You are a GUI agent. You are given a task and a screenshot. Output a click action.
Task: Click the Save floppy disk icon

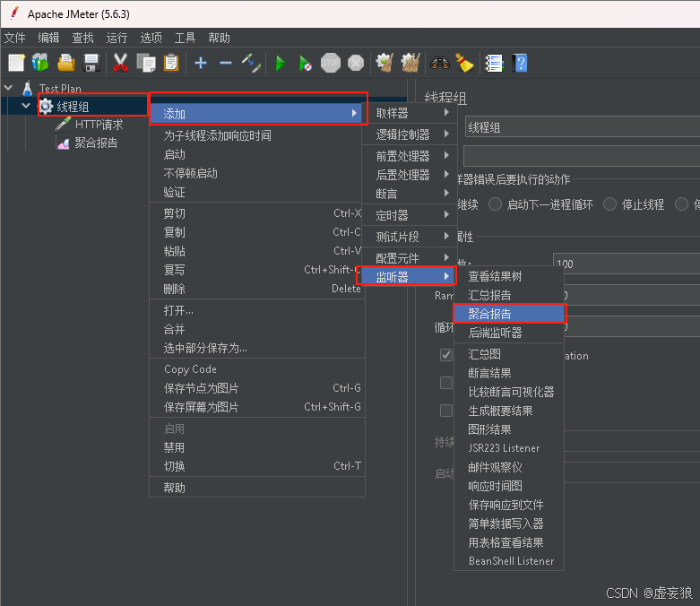pos(91,63)
